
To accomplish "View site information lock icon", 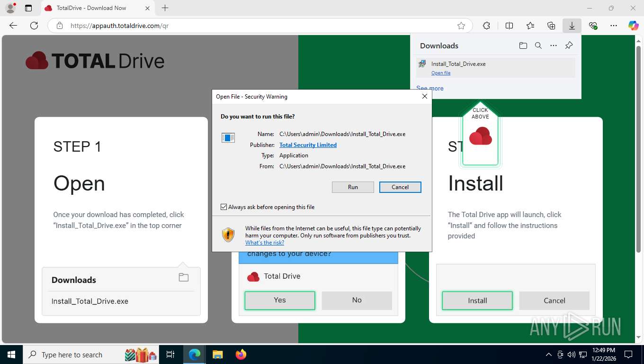I will pos(60,26).
